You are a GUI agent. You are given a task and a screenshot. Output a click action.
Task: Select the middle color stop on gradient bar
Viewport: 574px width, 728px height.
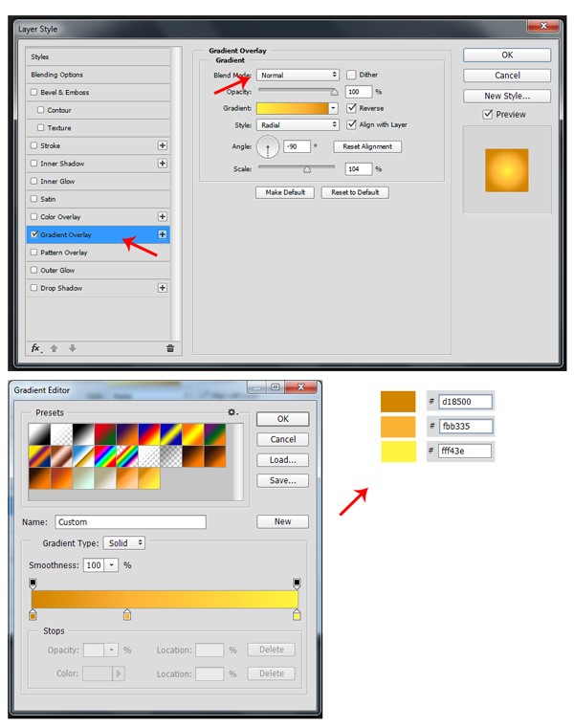[x=127, y=615]
